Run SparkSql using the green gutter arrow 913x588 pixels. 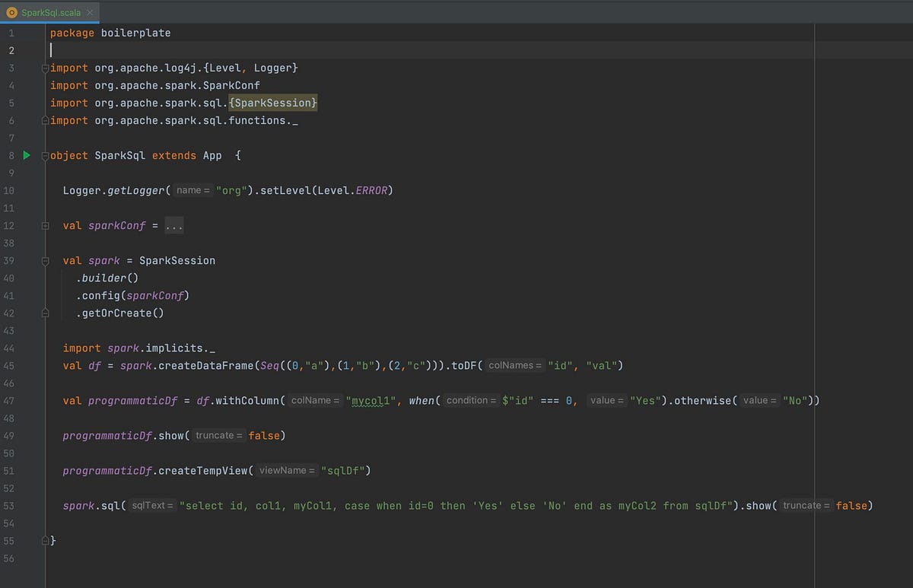tap(27, 155)
